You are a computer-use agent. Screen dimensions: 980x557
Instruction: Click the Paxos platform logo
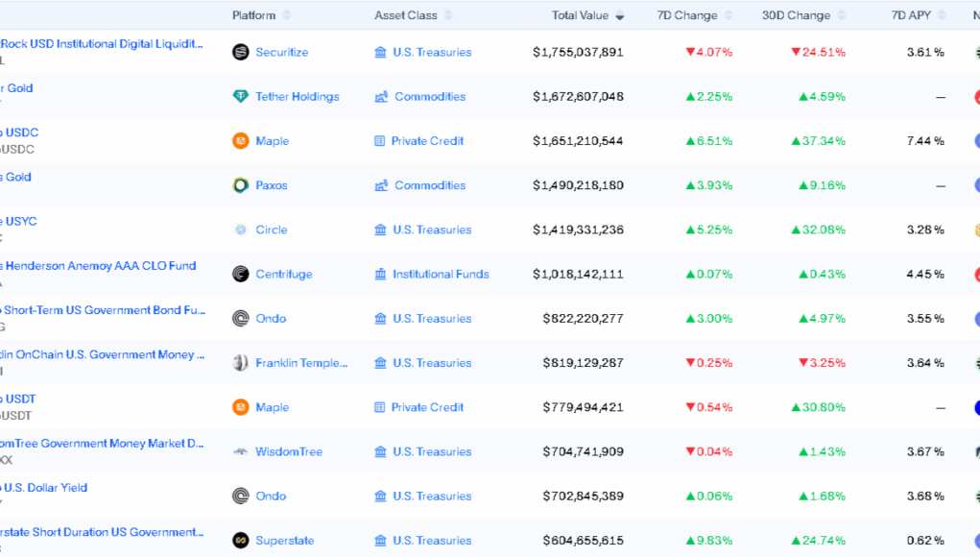tap(241, 185)
